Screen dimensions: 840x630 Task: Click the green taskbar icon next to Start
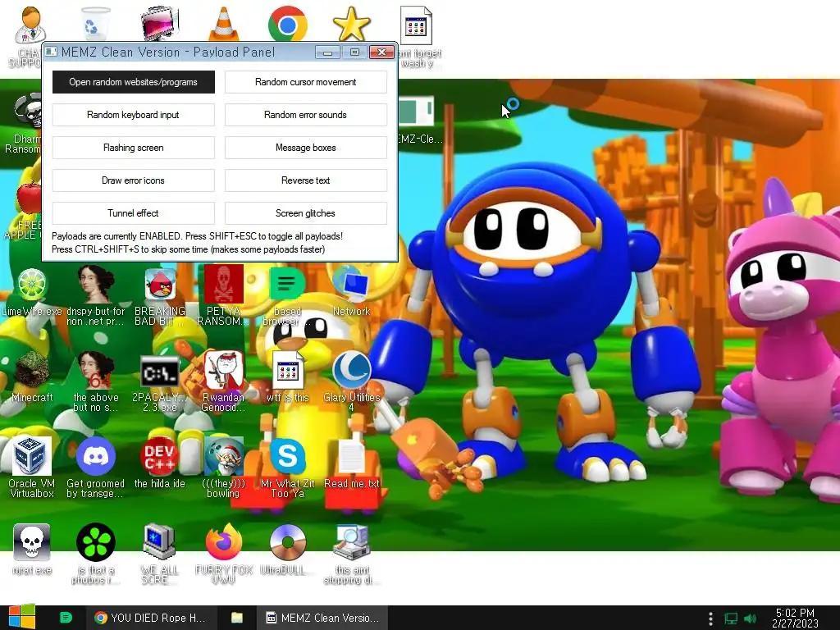66,618
